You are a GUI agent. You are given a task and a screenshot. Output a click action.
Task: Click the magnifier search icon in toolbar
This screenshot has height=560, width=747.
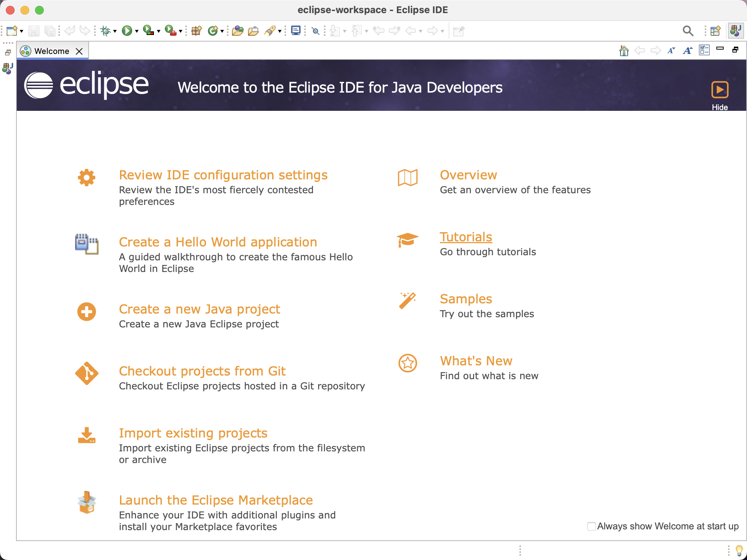pos(688,31)
